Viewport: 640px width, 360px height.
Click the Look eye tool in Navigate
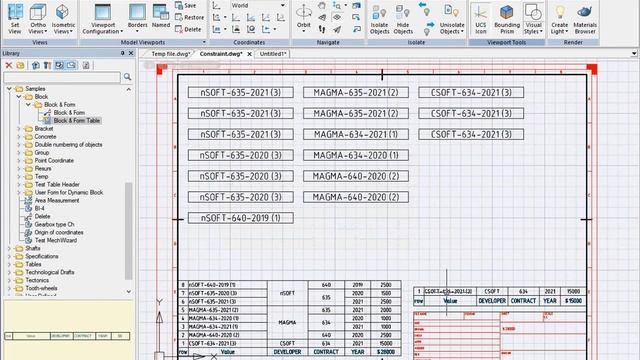point(337,17)
